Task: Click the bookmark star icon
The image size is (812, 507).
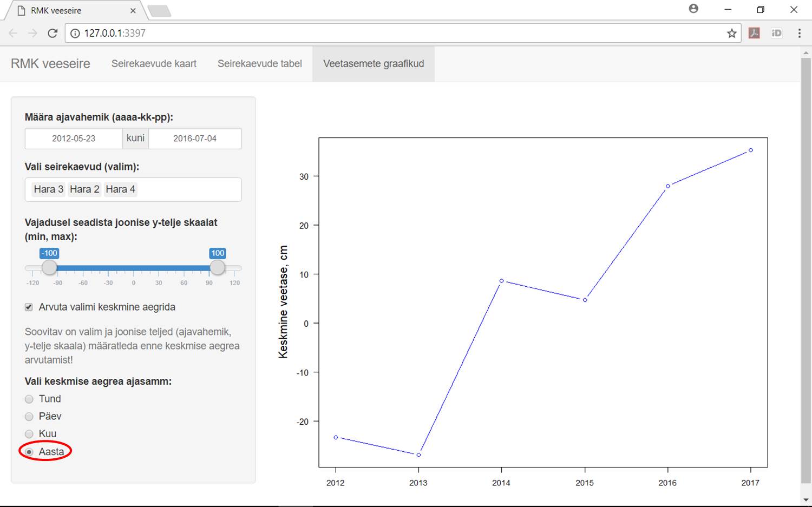Action: (x=732, y=33)
